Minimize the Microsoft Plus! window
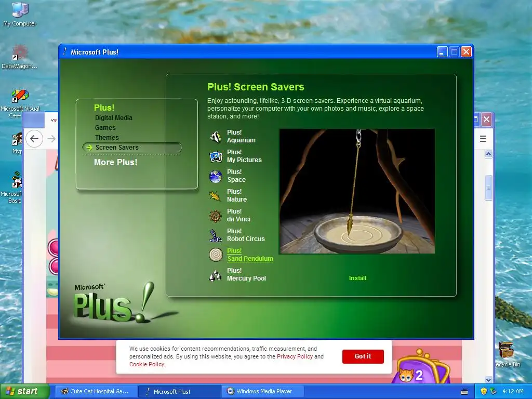 pyautogui.click(x=442, y=52)
